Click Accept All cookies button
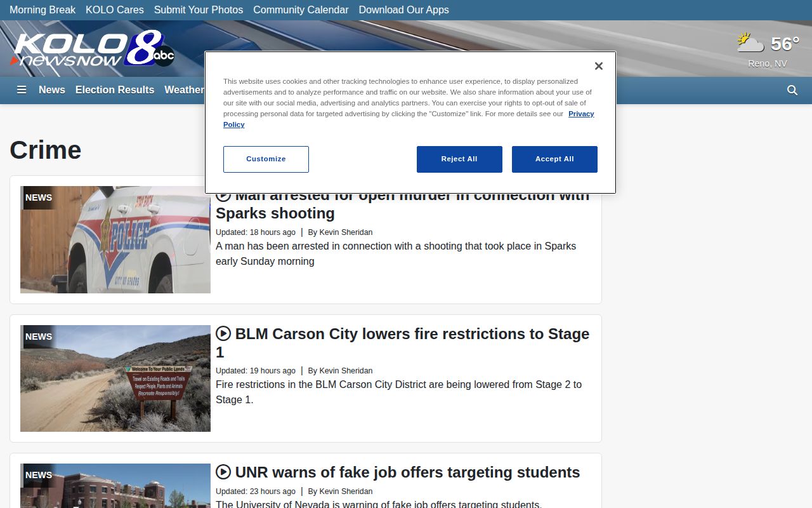812x508 pixels. (554, 159)
